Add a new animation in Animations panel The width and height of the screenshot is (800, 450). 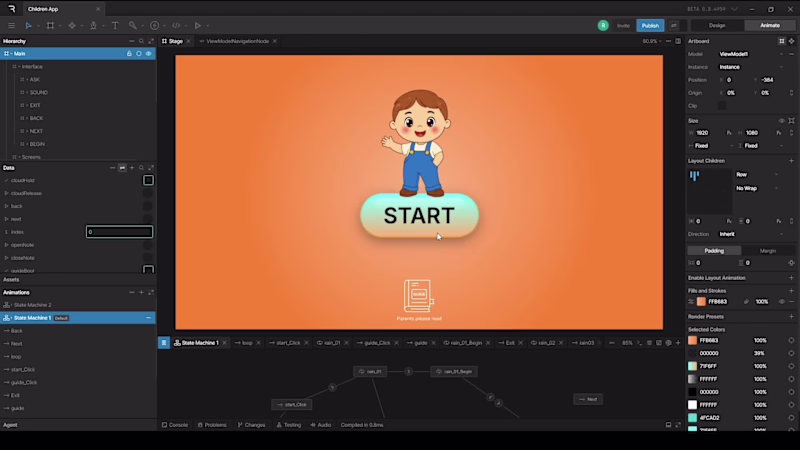[141, 292]
